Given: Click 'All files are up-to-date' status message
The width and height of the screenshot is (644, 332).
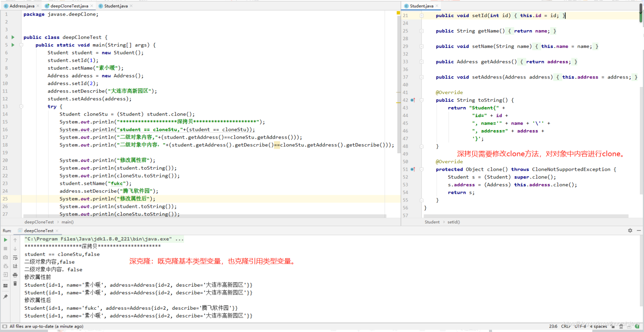Looking at the screenshot, I should [46, 326].
